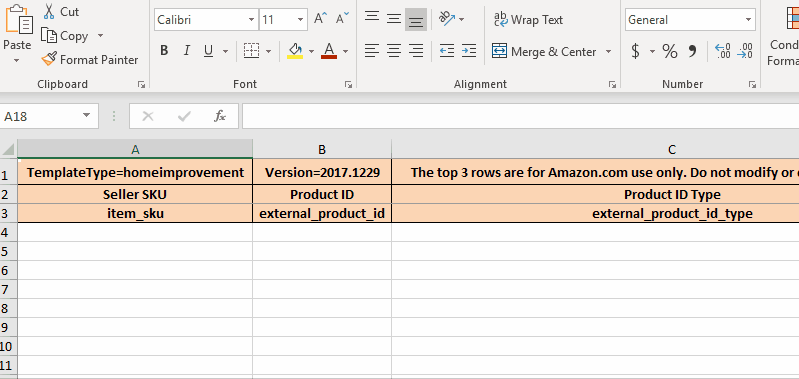Click the Orientation text-angle icon
Screen dimensions: 799x379
(x=447, y=19)
